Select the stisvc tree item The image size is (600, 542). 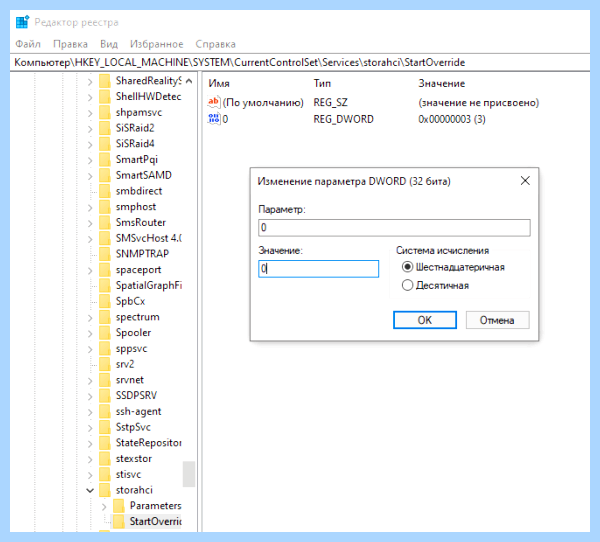pos(129,474)
